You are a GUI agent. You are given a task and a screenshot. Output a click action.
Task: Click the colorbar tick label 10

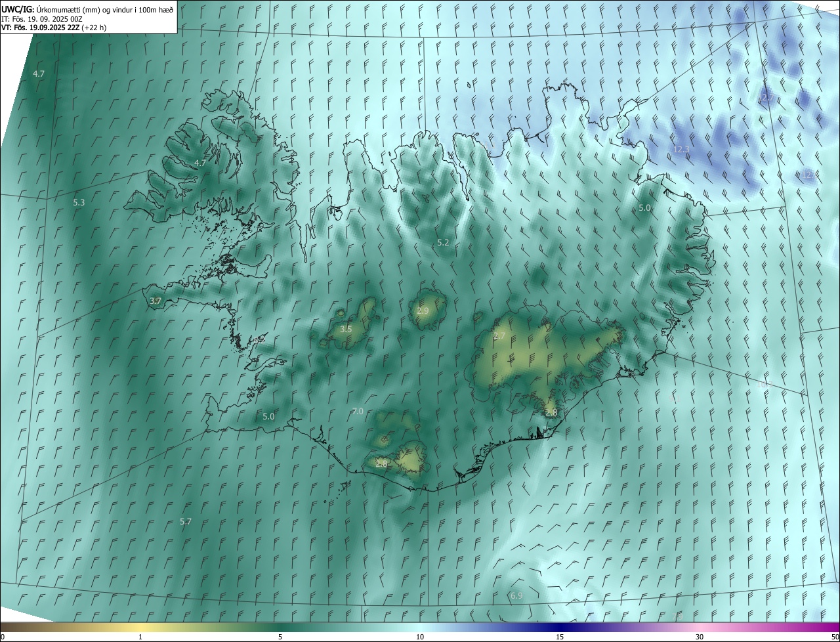pos(420,637)
